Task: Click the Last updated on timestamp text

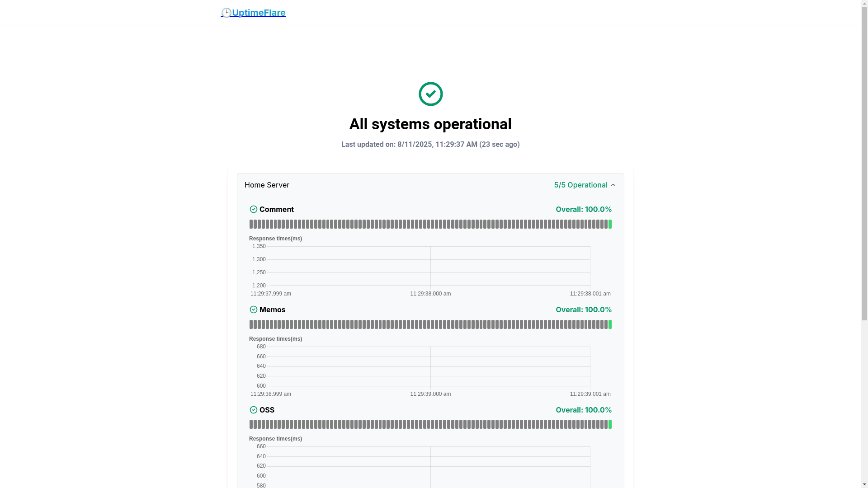Action: pos(430,145)
